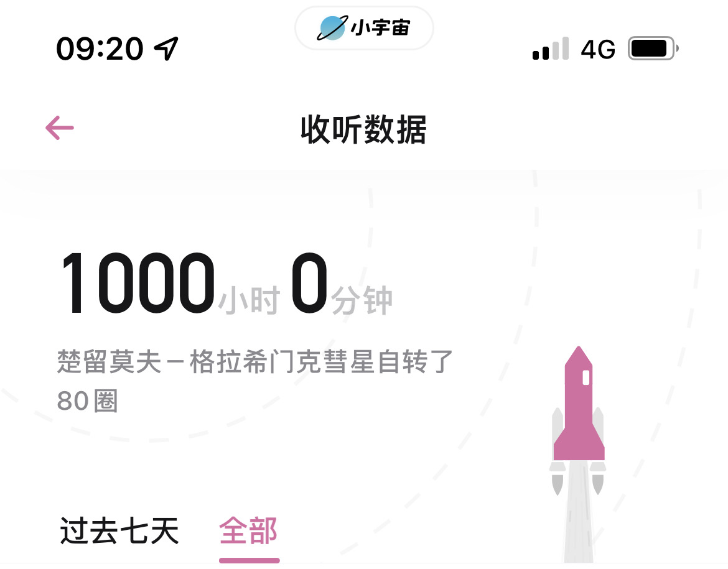The width and height of the screenshot is (728, 569).
Task: Tap the 收听数据 page title
Action: click(363, 129)
